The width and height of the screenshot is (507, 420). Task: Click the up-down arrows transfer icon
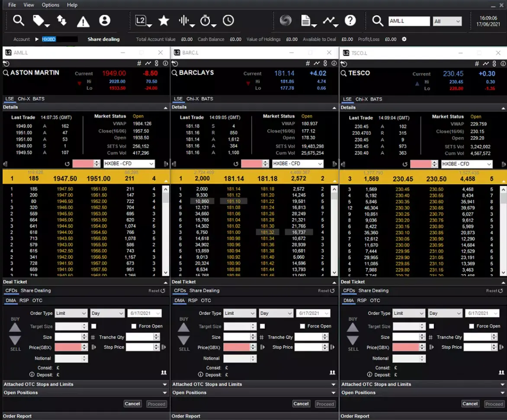pos(61,21)
